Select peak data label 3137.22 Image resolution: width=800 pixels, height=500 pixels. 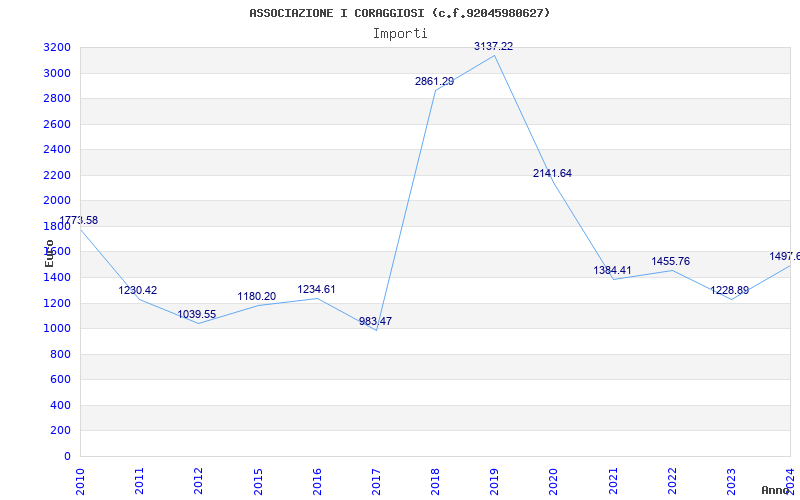point(493,46)
